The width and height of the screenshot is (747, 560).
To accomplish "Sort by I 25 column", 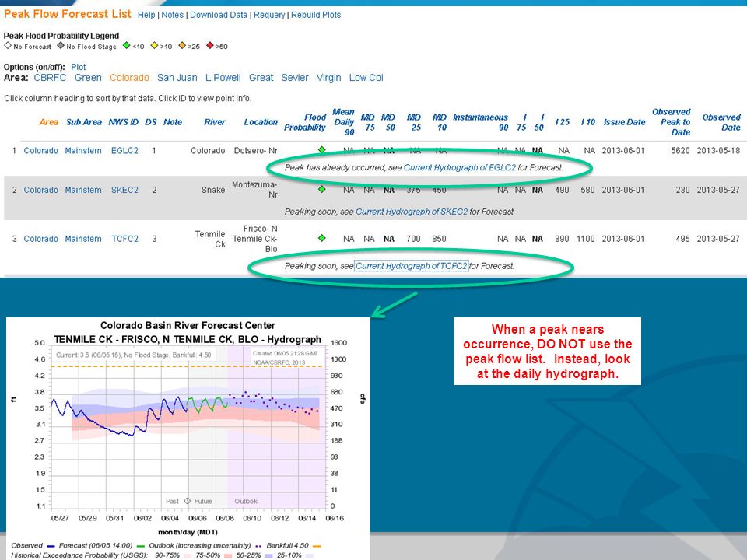I will pos(562,122).
